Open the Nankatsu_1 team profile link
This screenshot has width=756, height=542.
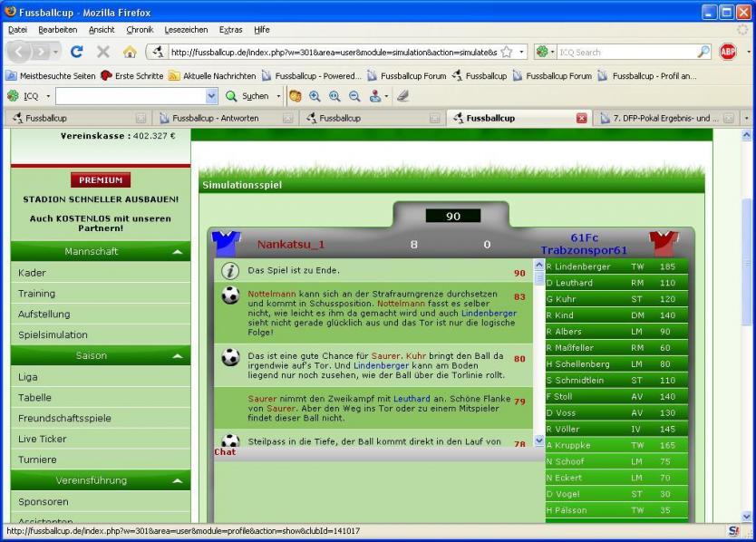pos(290,245)
